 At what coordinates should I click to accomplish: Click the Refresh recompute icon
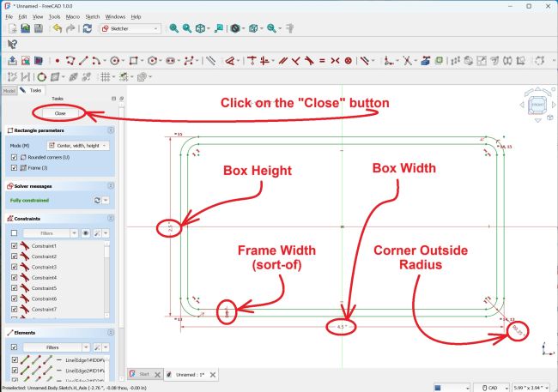88,28
